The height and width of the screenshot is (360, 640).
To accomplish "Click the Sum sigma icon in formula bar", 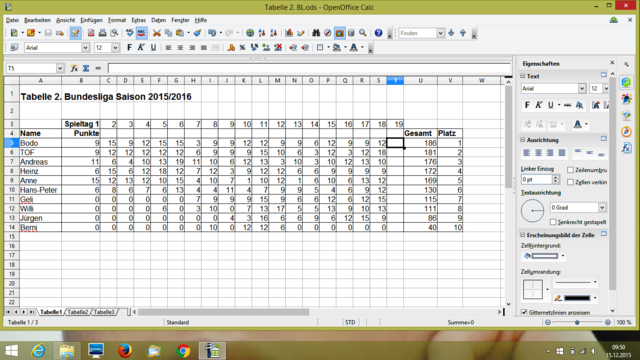I will tap(86, 69).
